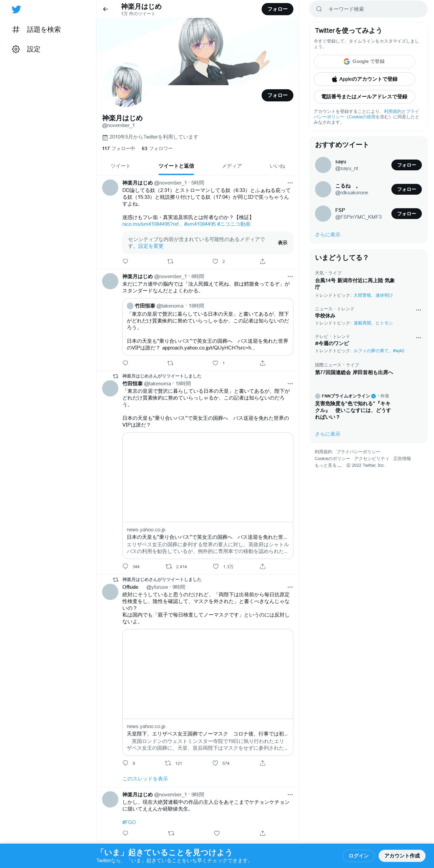The height and width of the screenshot is (868, 434).
Task: Like the tweet with 1 like
Action: click(215, 363)
